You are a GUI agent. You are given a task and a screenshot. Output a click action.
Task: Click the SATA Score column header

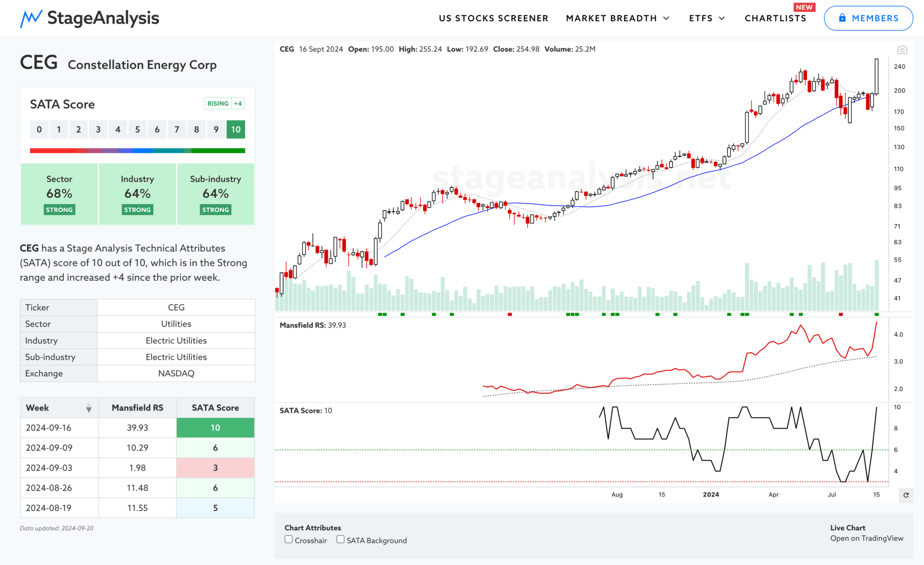(215, 408)
